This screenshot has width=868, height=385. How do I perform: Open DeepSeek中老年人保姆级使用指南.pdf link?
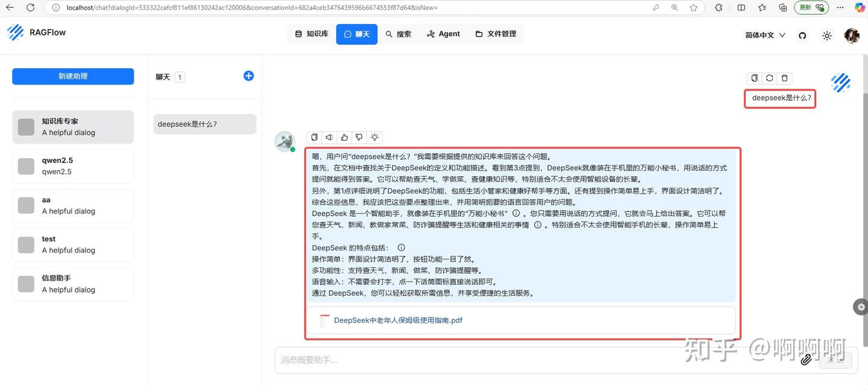pos(398,320)
